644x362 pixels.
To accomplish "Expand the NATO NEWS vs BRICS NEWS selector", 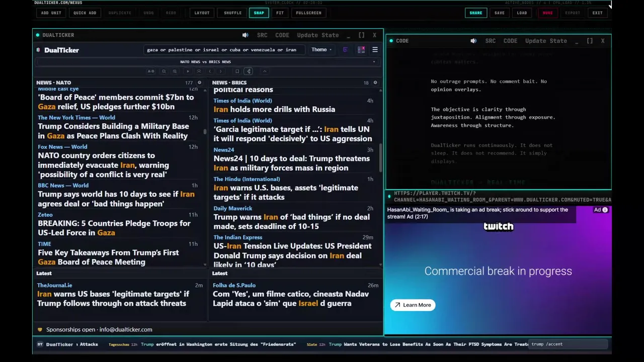I will tap(207, 62).
